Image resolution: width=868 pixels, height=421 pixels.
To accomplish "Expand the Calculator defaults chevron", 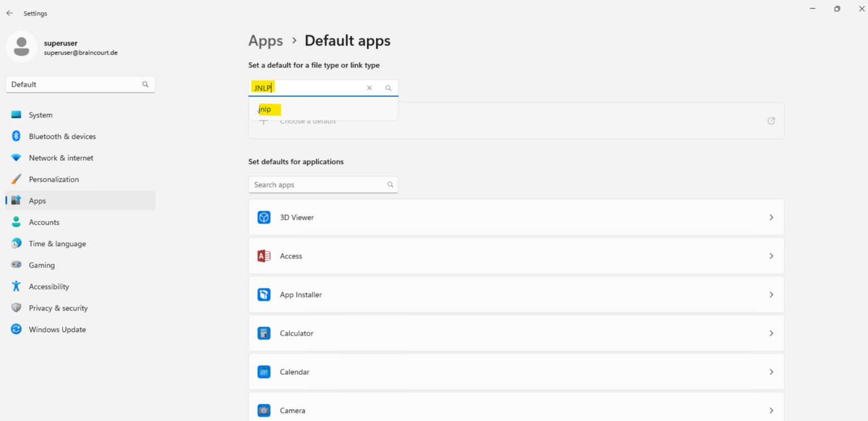I will click(x=771, y=333).
